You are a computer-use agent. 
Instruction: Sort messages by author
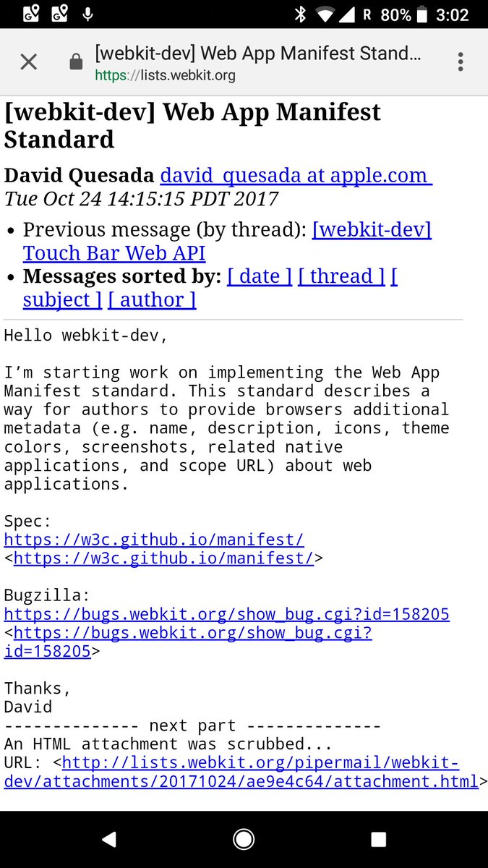point(152,299)
